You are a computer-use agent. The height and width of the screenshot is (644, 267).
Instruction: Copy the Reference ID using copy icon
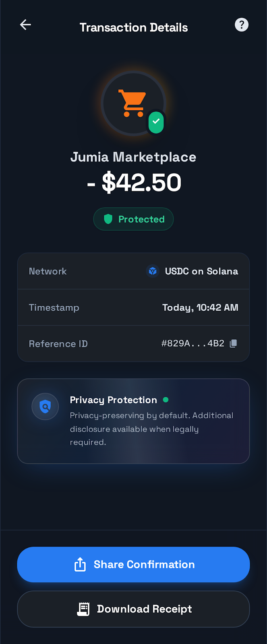click(x=234, y=343)
